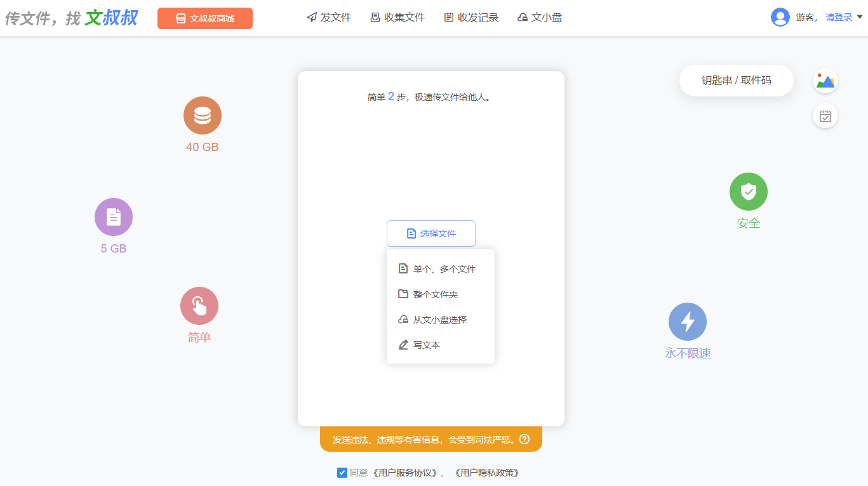
Task: Click the guest user avatar icon
Action: pyautogui.click(x=780, y=17)
